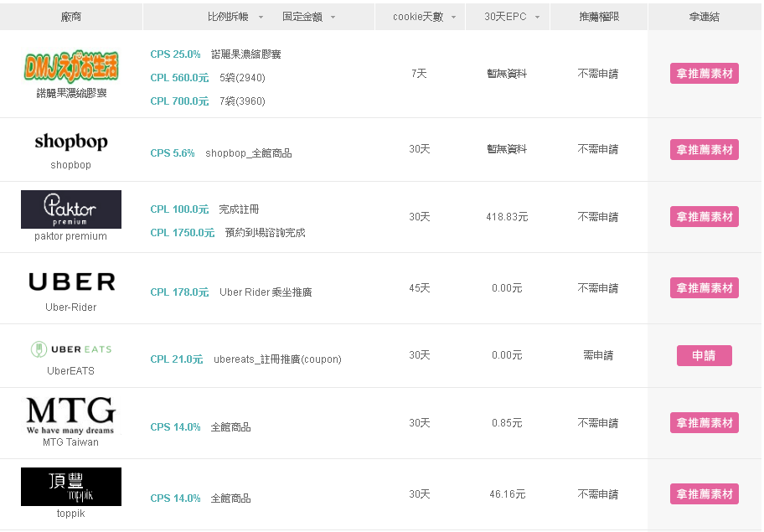Sort by 比例拆帳 dropdown arrow
This screenshot has width=764, height=532.
click(x=261, y=18)
